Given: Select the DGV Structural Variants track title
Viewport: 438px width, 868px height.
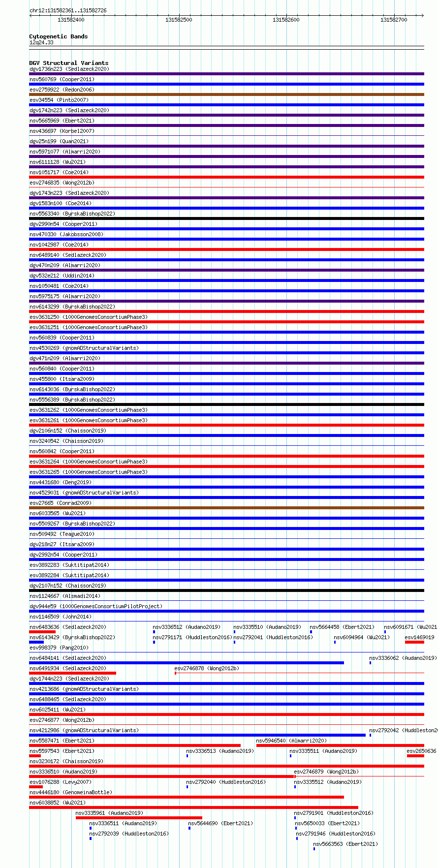Looking at the screenshot, I should click(69, 63).
